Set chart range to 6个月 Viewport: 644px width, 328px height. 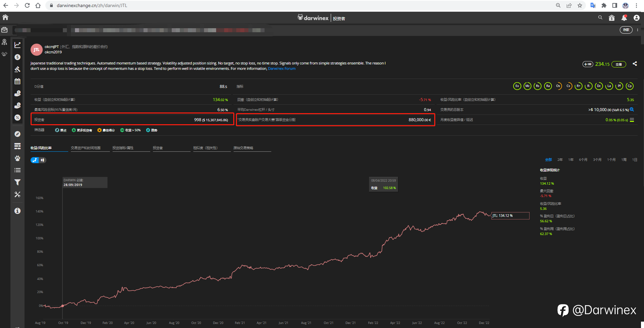point(583,160)
